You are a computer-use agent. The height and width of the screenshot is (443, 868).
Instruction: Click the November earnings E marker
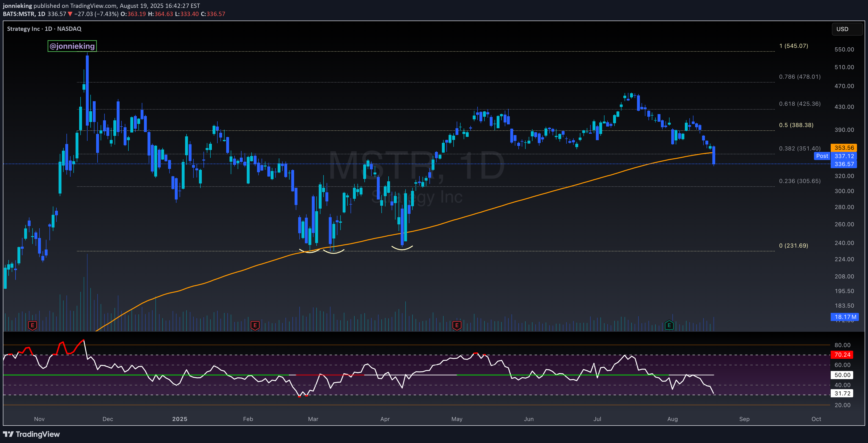pyautogui.click(x=32, y=325)
